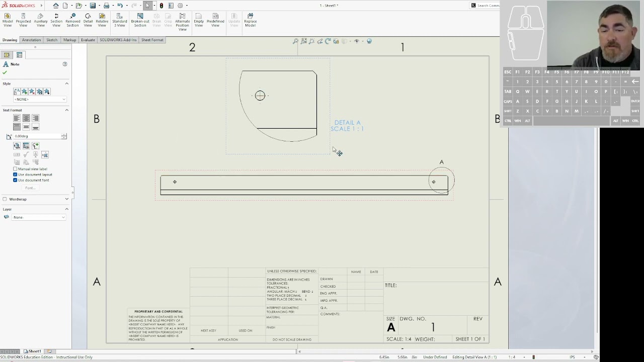Open the Sheet Format tab
This screenshot has height=362, width=644.
[152, 40]
